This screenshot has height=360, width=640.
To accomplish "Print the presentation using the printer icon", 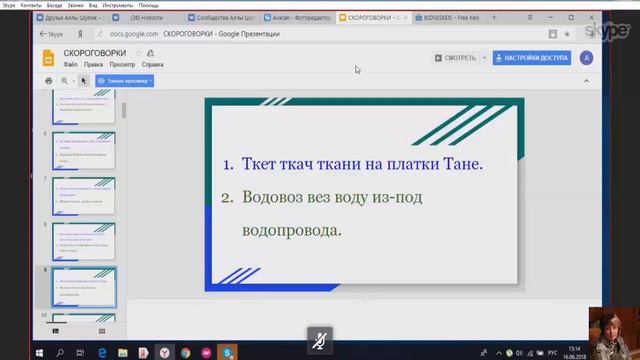I will click(x=49, y=81).
